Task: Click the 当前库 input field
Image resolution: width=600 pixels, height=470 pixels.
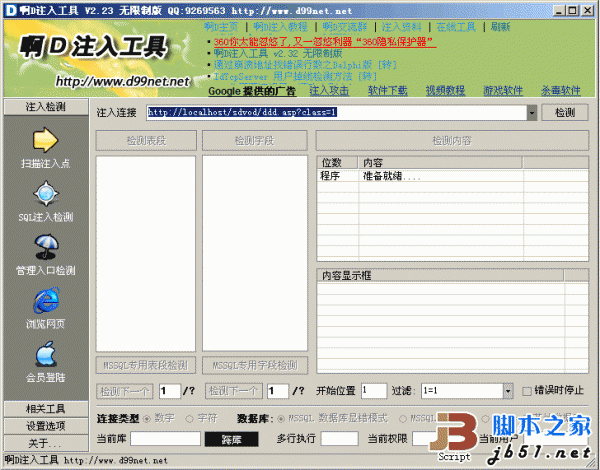Action: (165, 439)
